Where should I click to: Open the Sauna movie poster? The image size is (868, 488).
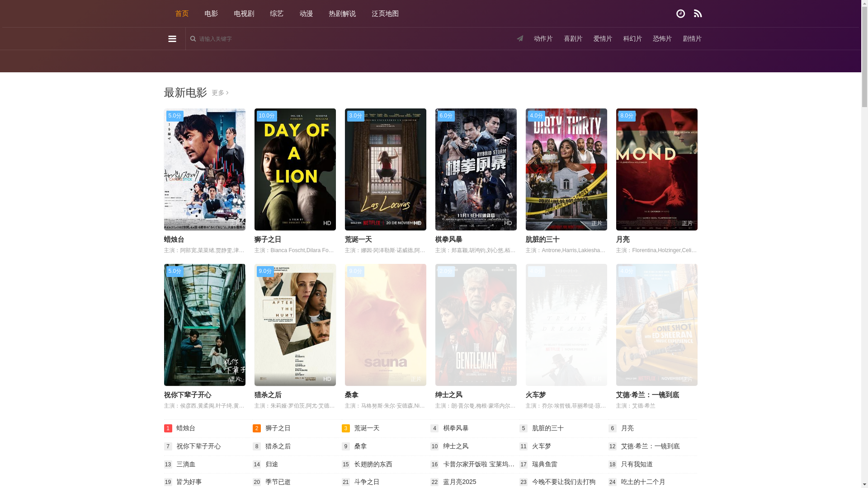point(386,325)
